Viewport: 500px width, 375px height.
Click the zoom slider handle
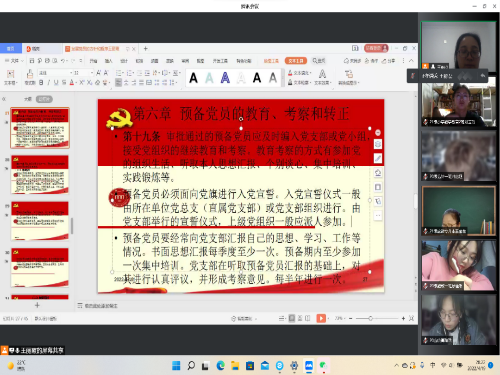370,318
